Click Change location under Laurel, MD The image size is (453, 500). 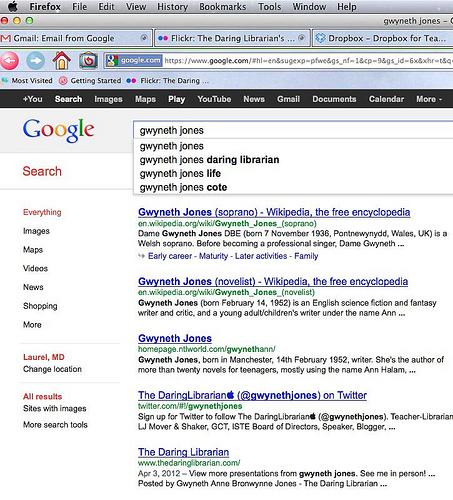(52, 369)
